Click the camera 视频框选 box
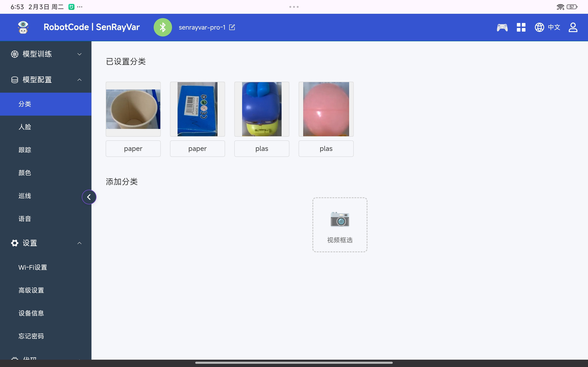Screen dimensions: 588x367 point(340,225)
